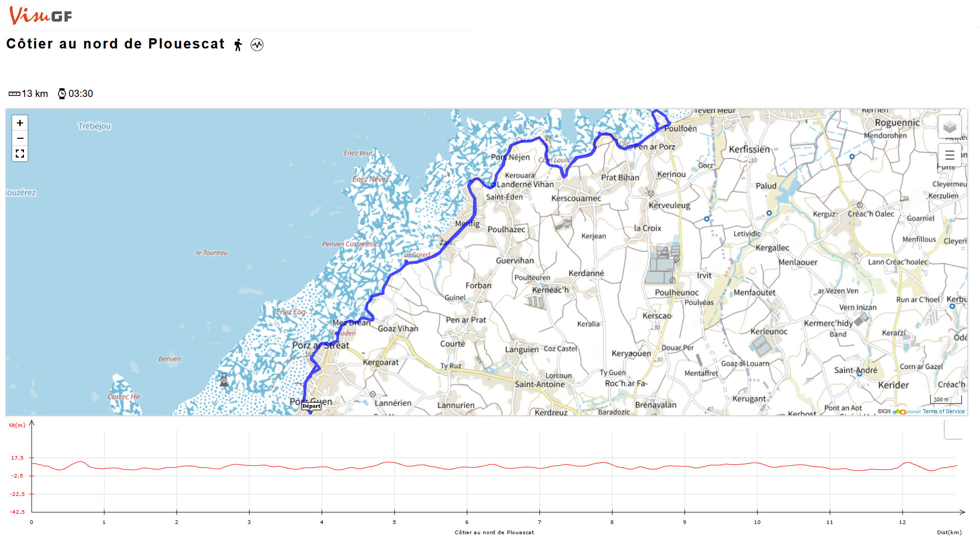
Task: Click the blue circle marker near Palud
Action: tap(769, 213)
